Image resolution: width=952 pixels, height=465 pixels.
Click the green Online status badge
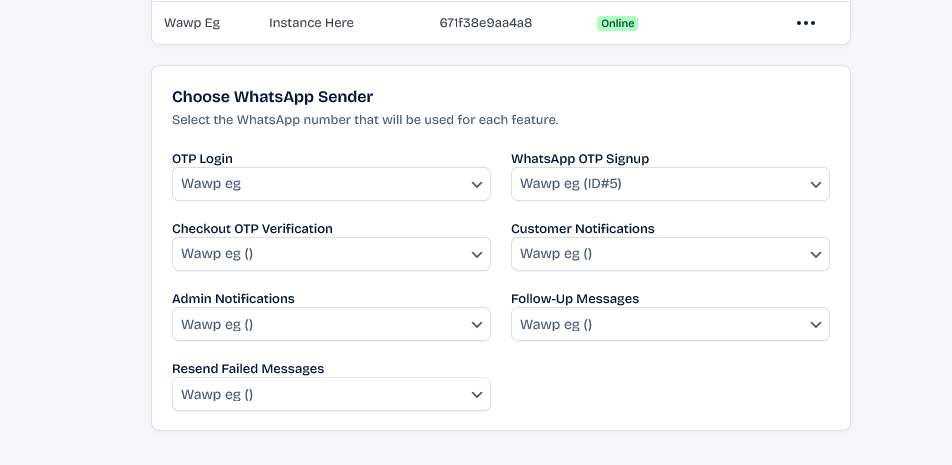click(617, 24)
